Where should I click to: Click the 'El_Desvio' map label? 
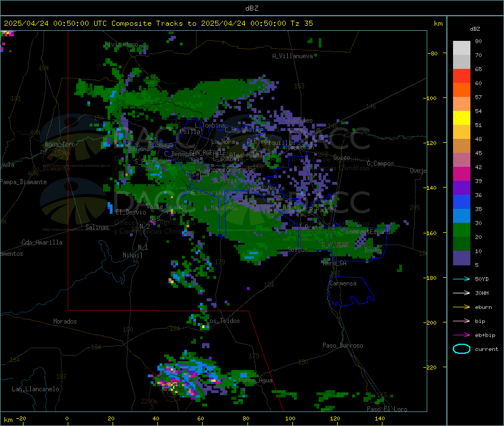(130, 212)
